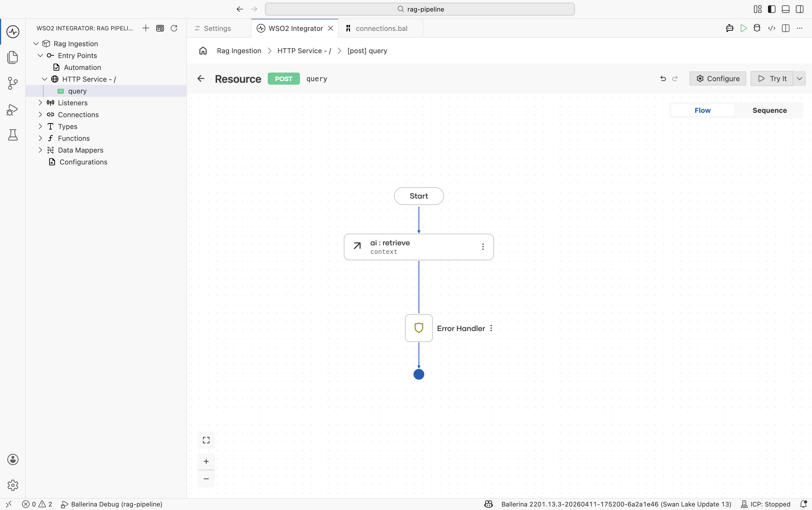Split editor right
Viewport: 812px width, 510px height.
pyautogui.click(x=786, y=28)
